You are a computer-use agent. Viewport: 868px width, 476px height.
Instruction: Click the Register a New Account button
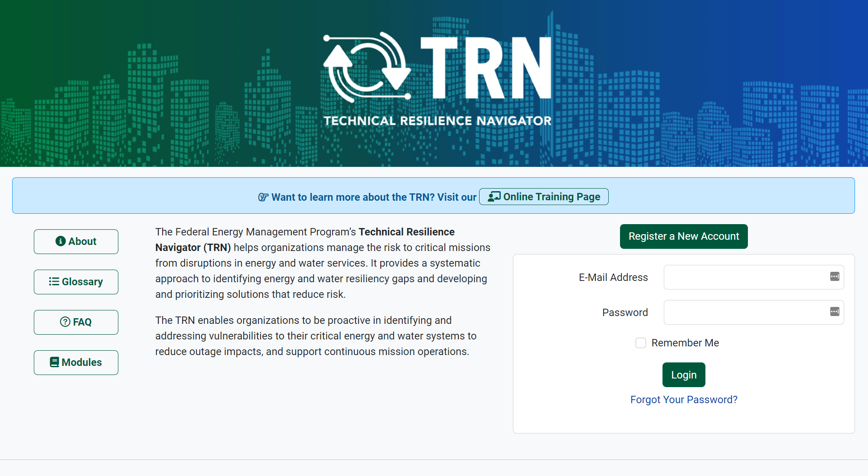point(683,236)
